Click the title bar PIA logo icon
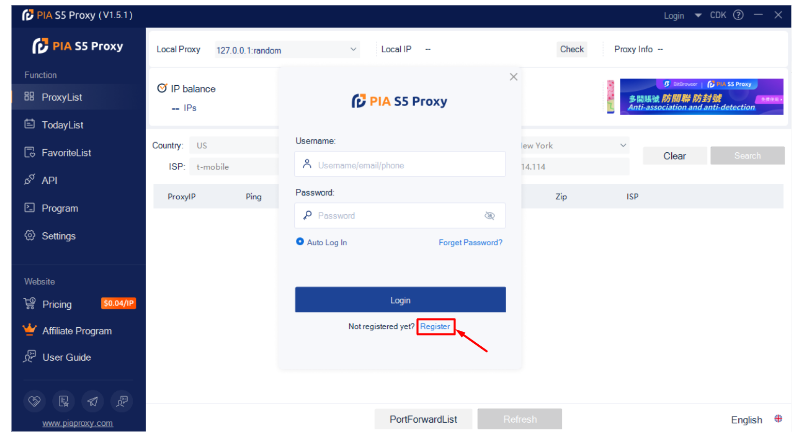This screenshot has height=447, width=810. pyautogui.click(x=28, y=16)
